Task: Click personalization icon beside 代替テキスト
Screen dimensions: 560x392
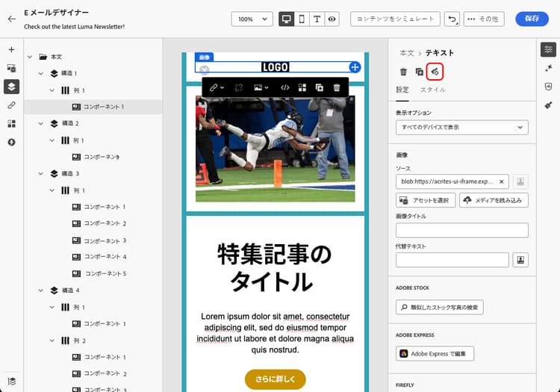Action: click(x=520, y=260)
